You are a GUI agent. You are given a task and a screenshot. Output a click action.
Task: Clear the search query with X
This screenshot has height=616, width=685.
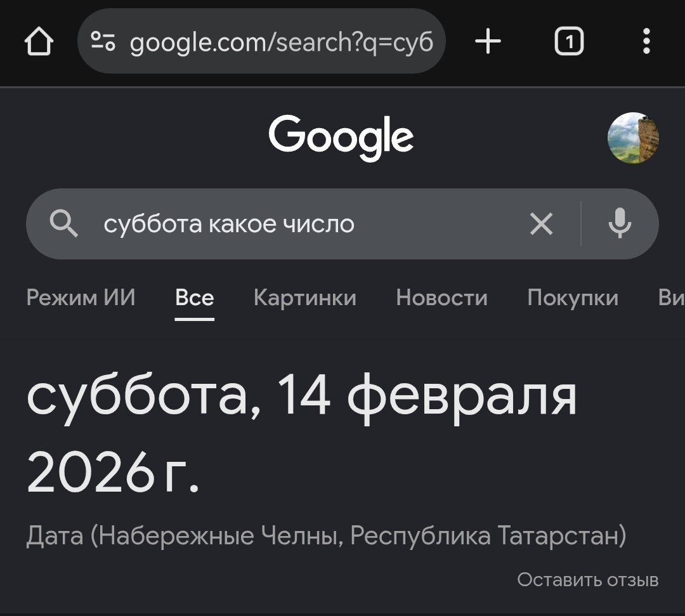541,224
